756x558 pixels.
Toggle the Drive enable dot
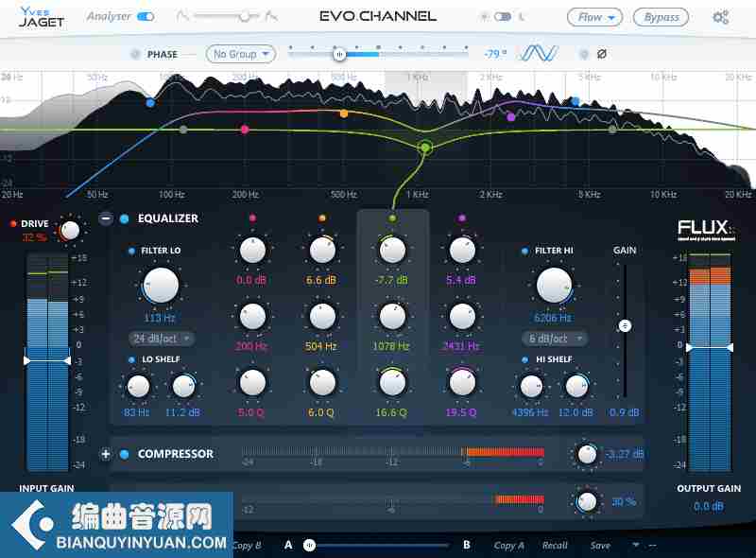(13, 223)
